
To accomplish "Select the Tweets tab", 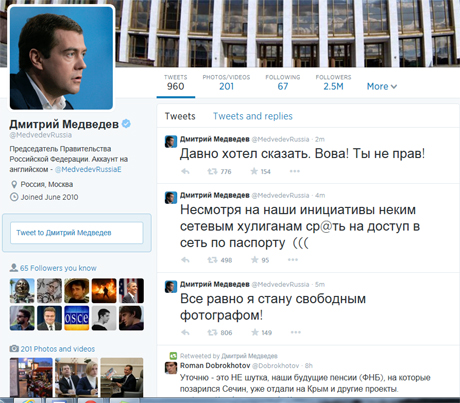I will point(180,116).
